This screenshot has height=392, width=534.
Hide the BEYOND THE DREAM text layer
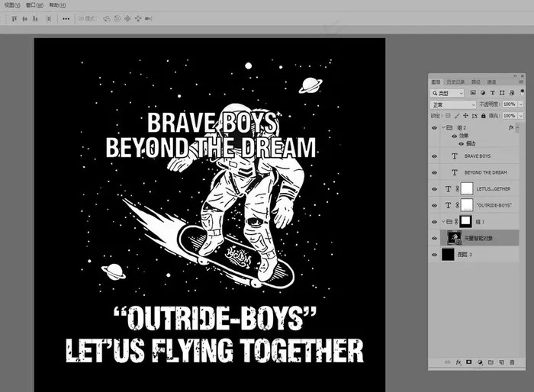434,172
